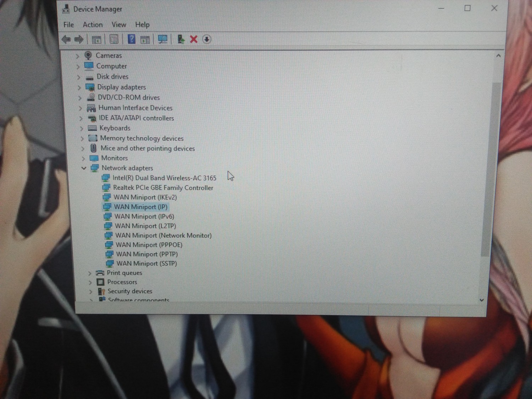Image resolution: width=532 pixels, height=399 pixels.
Task: Click the Intel Dual Band Wireless adapter icon
Action: (106, 178)
